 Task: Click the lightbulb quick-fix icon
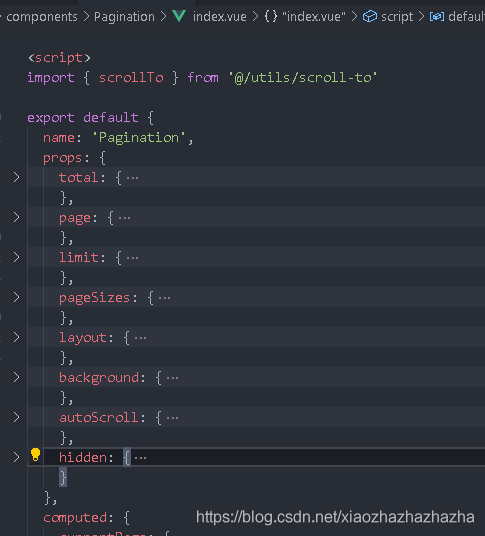[x=35, y=455]
